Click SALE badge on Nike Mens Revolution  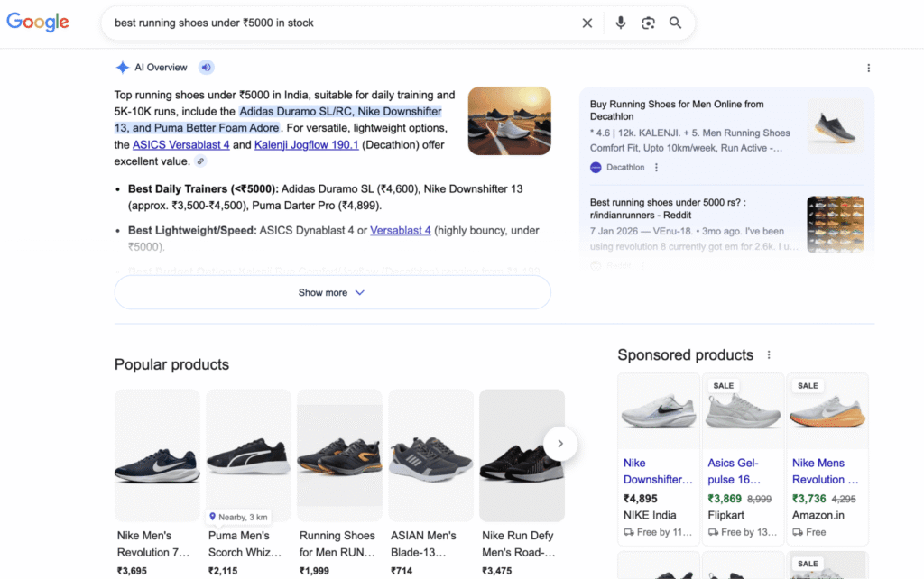[x=808, y=386]
